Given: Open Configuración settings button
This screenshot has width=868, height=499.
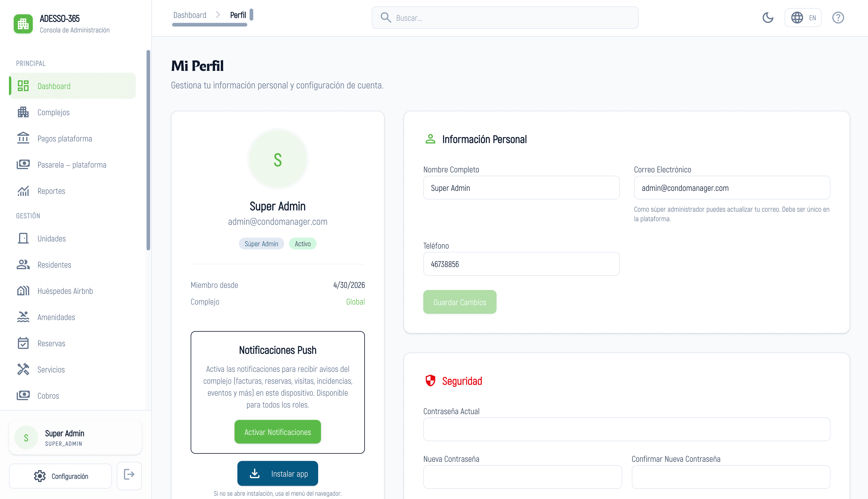Looking at the screenshot, I should coord(60,476).
